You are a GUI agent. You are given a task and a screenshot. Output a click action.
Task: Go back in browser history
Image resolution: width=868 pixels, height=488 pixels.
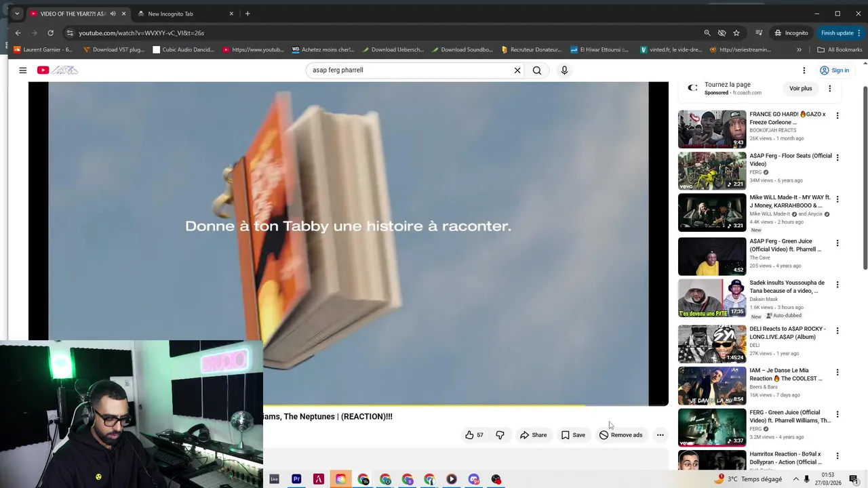coord(18,33)
